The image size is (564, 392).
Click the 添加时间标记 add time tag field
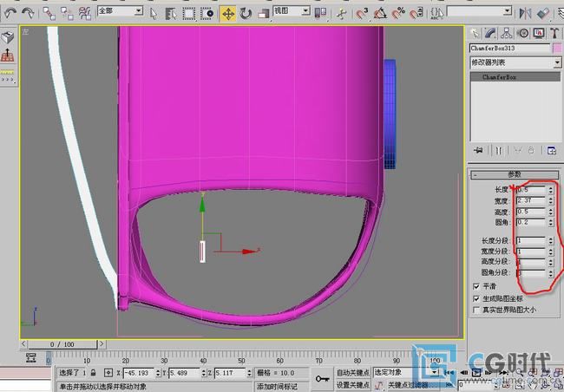tap(282, 386)
